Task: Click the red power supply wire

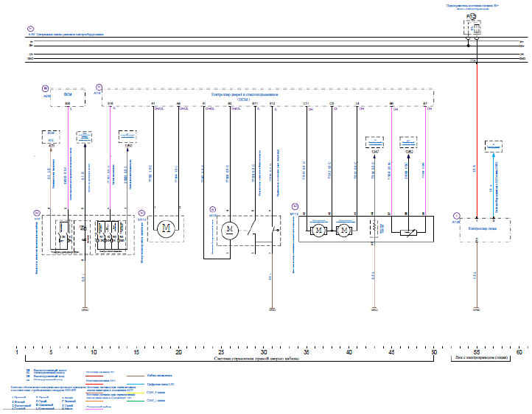Action: pos(477,141)
